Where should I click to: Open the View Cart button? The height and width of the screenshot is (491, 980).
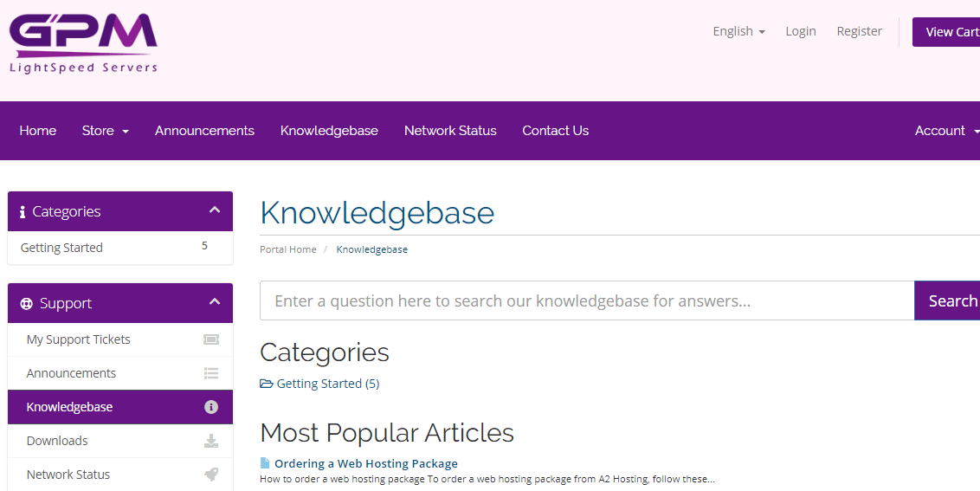point(946,32)
